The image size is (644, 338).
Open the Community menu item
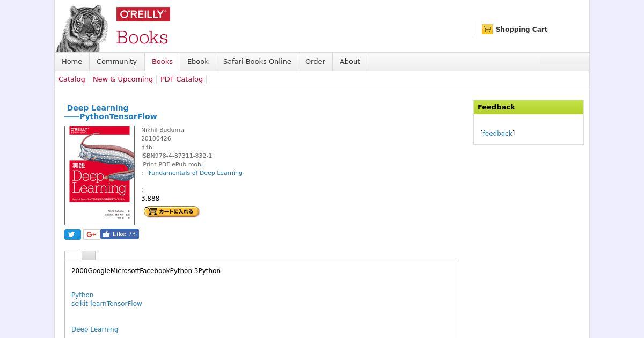[x=116, y=62]
